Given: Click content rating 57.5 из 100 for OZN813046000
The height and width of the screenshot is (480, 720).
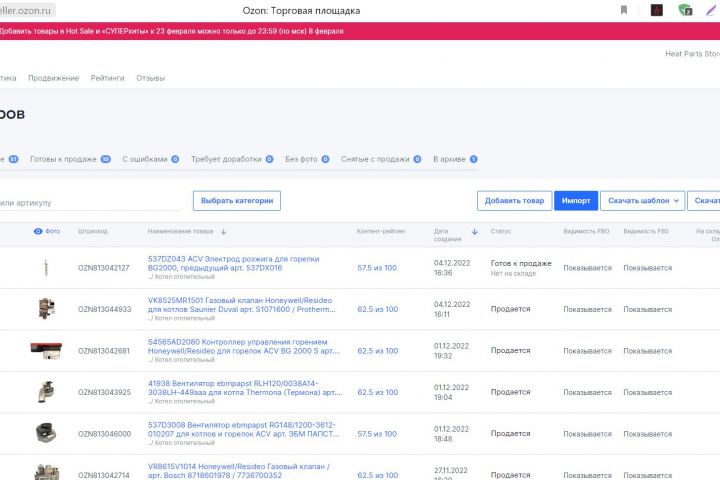Looking at the screenshot, I should (x=377, y=434).
